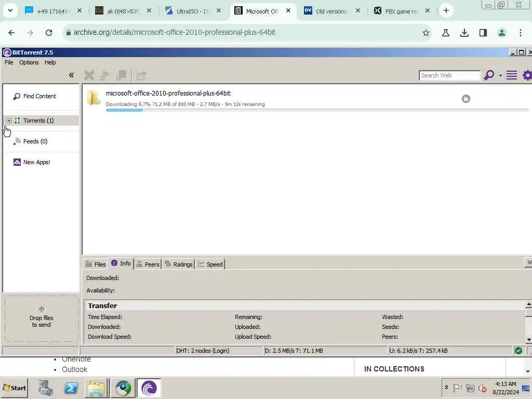Open New Apps! in the sidebar
Screen dimensions: 532x399
tap(37, 162)
